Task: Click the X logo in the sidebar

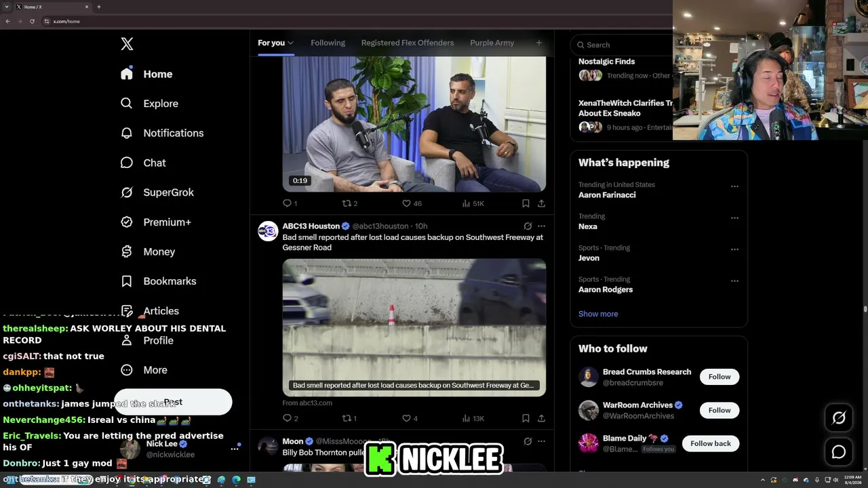Action: click(127, 44)
